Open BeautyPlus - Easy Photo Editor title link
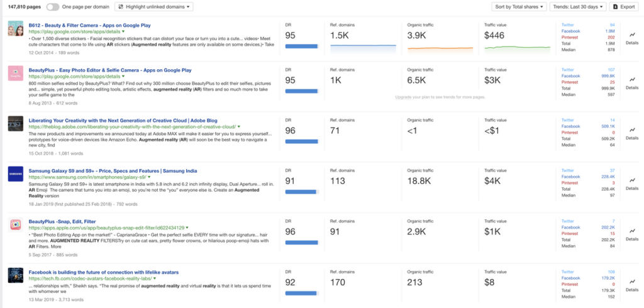The image size is (644, 308). click(110, 70)
